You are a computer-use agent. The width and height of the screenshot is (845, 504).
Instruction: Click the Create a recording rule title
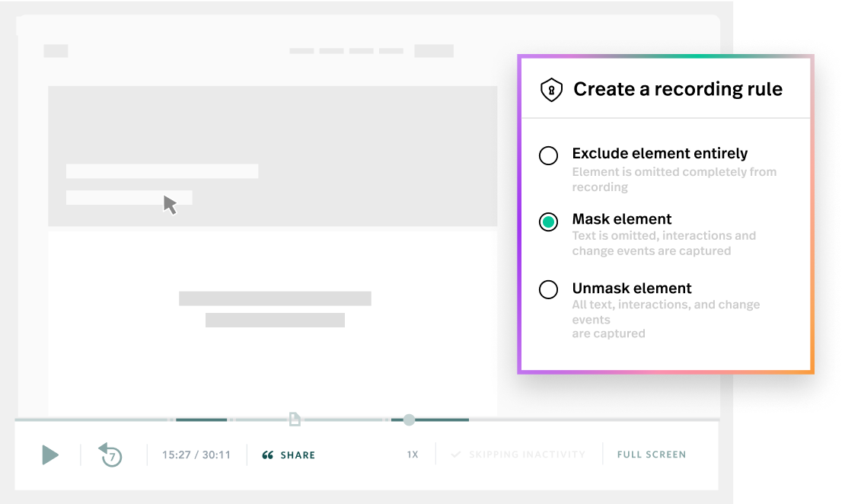coord(678,88)
